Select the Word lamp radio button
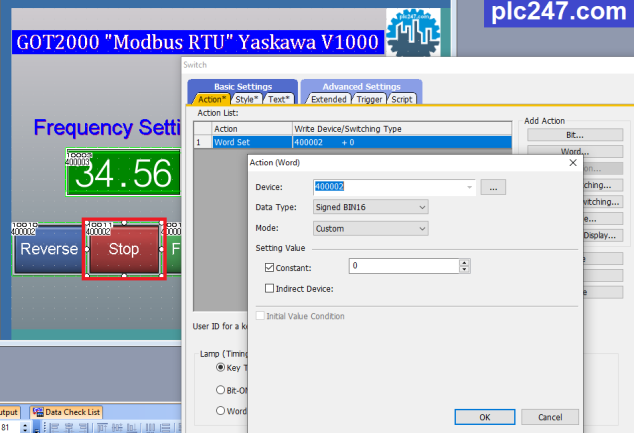 click(x=220, y=410)
